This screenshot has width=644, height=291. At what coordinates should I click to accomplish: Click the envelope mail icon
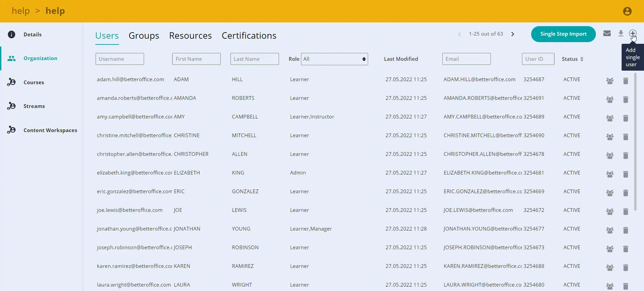coord(607,33)
